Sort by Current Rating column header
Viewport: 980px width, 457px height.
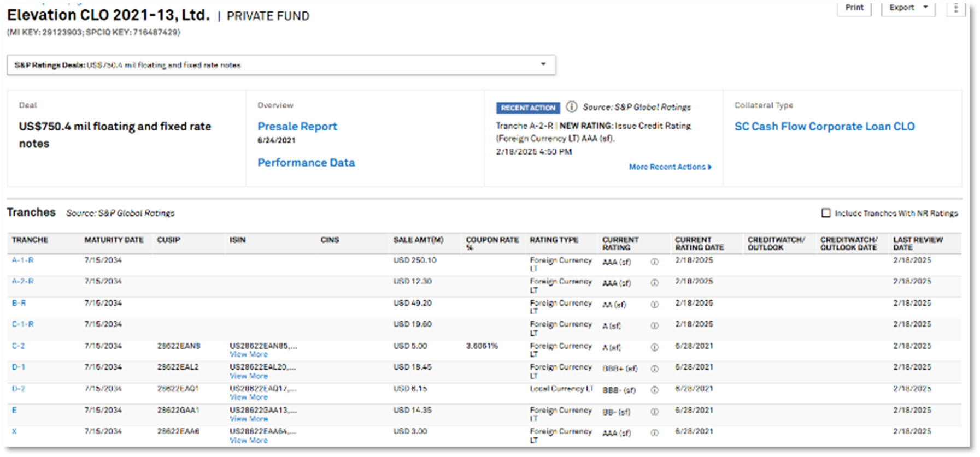tap(620, 244)
